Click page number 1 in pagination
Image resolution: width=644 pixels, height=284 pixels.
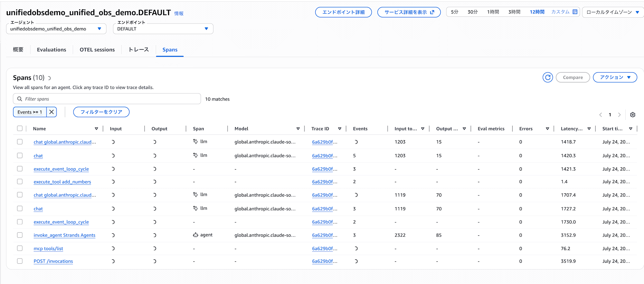pyautogui.click(x=610, y=115)
